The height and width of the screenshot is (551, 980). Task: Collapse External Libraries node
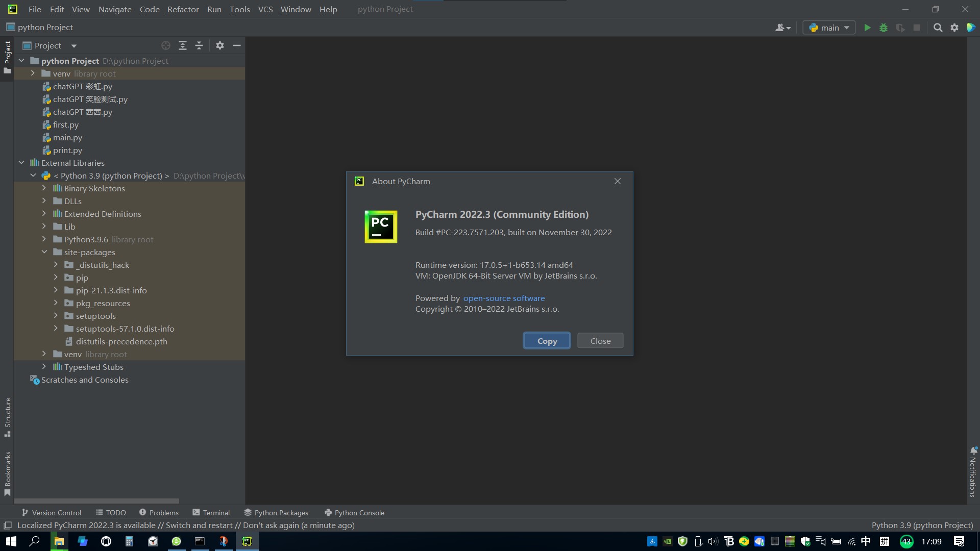click(21, 163)
